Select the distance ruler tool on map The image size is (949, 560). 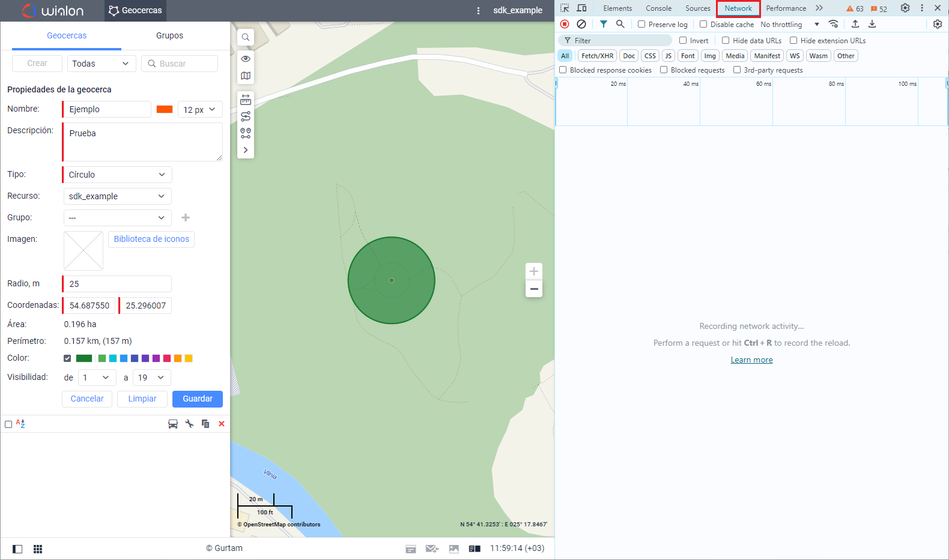pos(246,100)
